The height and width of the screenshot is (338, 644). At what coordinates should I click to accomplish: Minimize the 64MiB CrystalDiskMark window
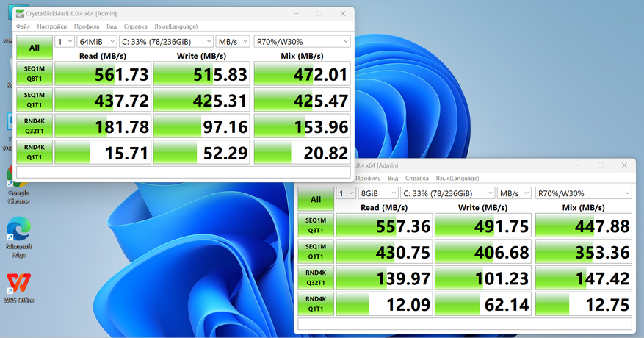tap(296, 13)
